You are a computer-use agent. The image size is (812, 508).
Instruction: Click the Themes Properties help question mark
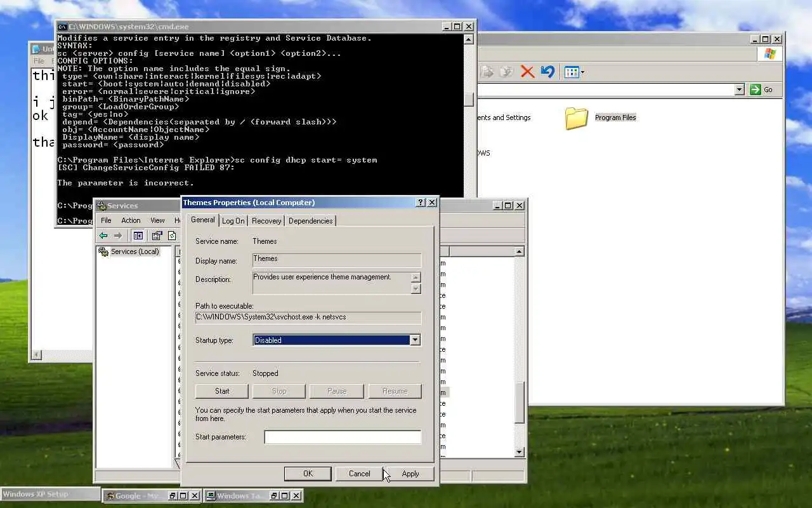pyautogui.click(x=420, y=203)
